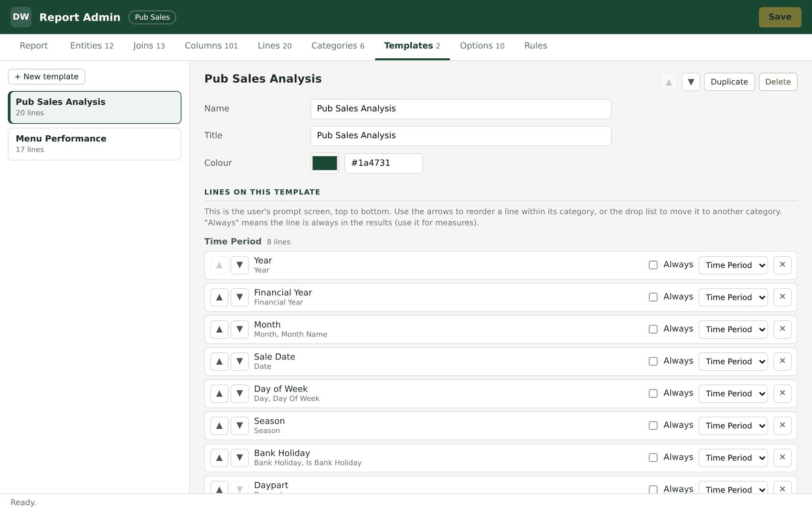Screen dimensions: 812x511
Task: Open the template colour swatch picker
Action: pyautogui.click(x=325, y=163)
